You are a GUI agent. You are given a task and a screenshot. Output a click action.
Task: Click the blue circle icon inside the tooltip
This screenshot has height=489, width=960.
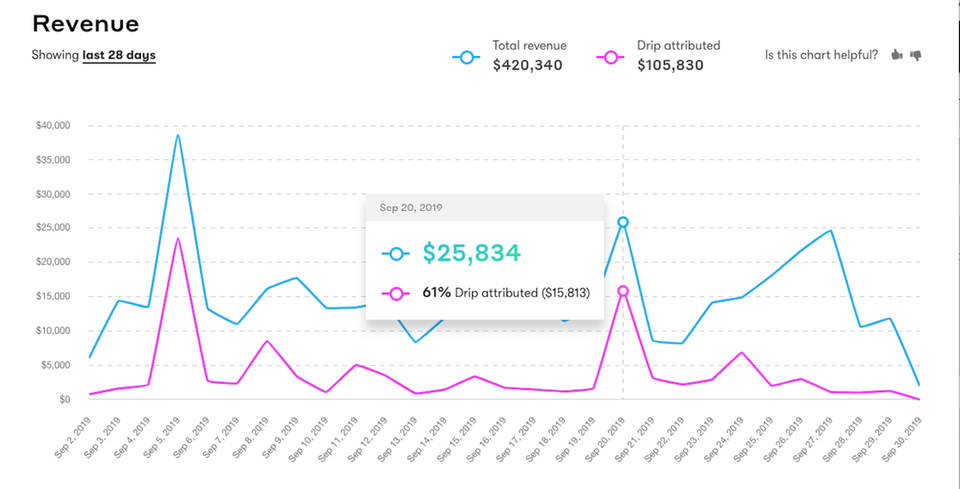[x=397, y=254]
